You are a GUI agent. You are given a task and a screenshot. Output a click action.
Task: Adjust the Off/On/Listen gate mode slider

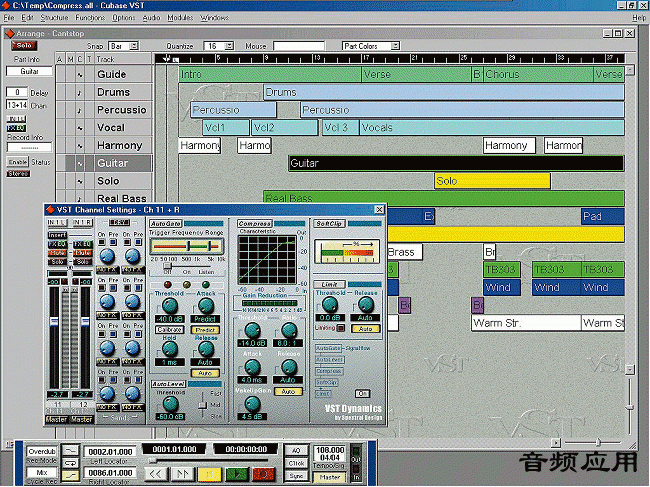coord(167,266)
